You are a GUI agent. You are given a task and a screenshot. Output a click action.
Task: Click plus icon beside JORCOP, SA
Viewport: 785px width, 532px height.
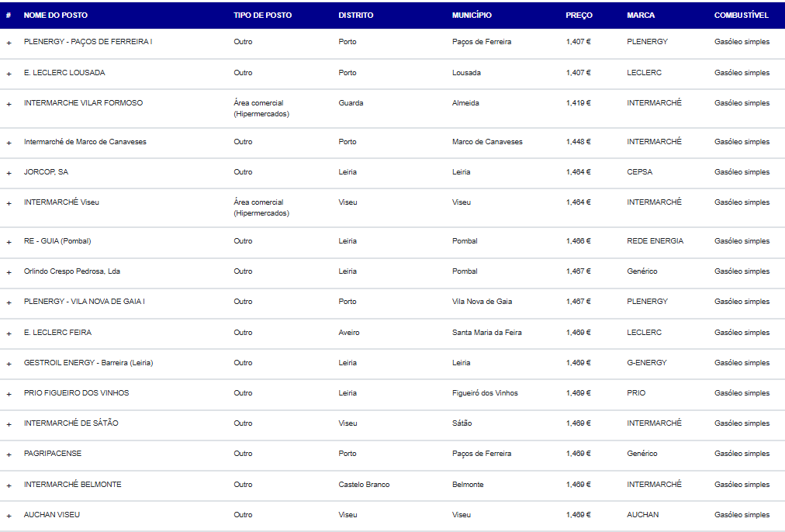9,173
